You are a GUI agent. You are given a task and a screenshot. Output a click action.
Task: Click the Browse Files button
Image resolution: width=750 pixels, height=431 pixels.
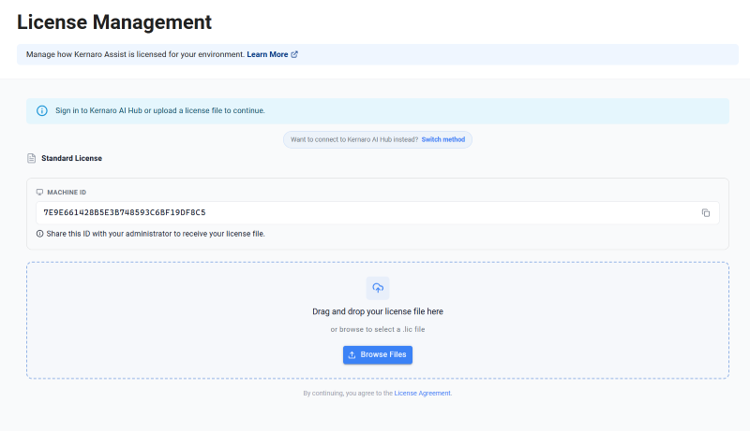(377, 355)
